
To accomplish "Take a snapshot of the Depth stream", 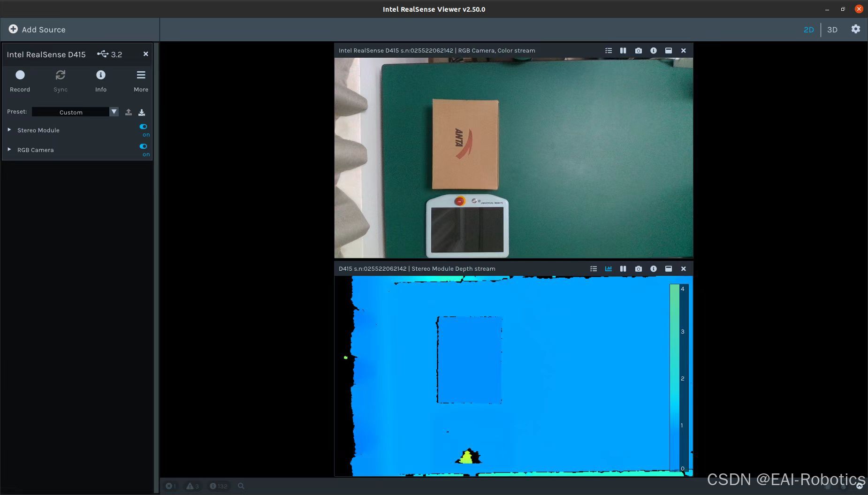I will click(x=638, y=268).
